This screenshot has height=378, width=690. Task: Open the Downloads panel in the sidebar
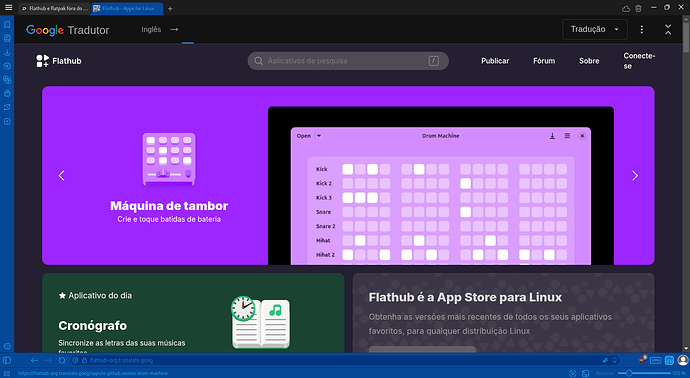[x=7, y=52]
